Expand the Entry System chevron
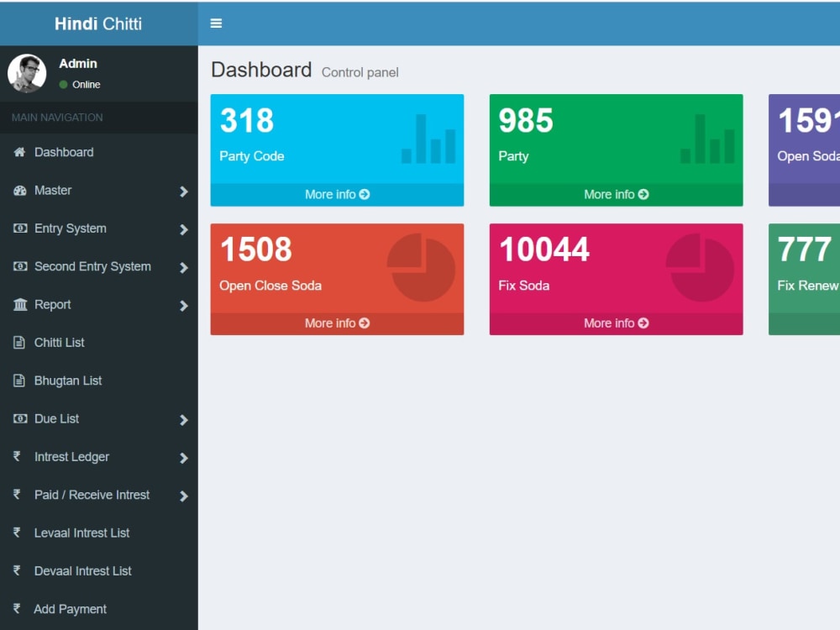 pos(184,229)
